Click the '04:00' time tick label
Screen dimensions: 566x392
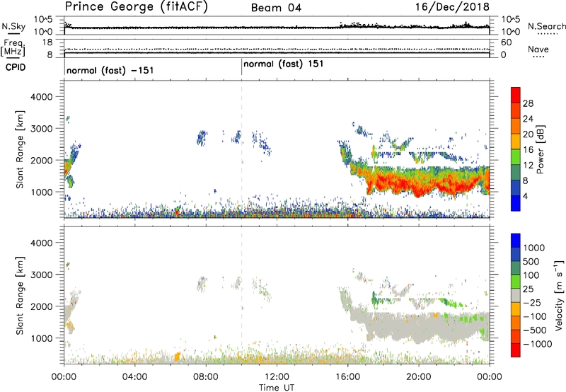click(134, 377)
